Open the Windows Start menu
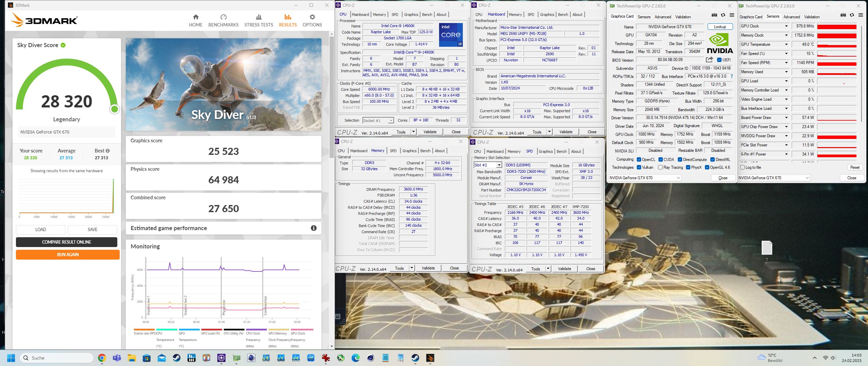 point(11,358)
